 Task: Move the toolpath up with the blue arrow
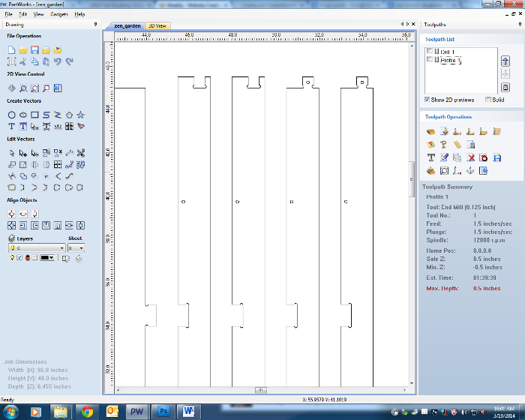point(505,61)
